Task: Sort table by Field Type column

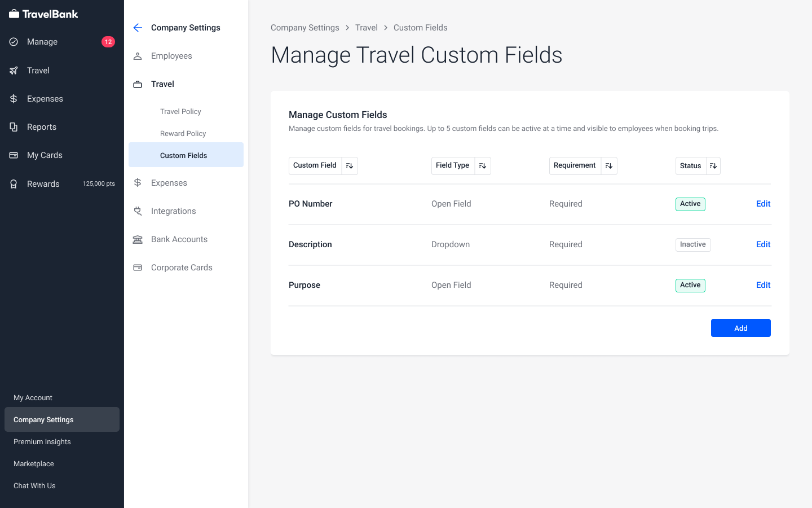Action: pyautogui.click(x=483, y=165)
